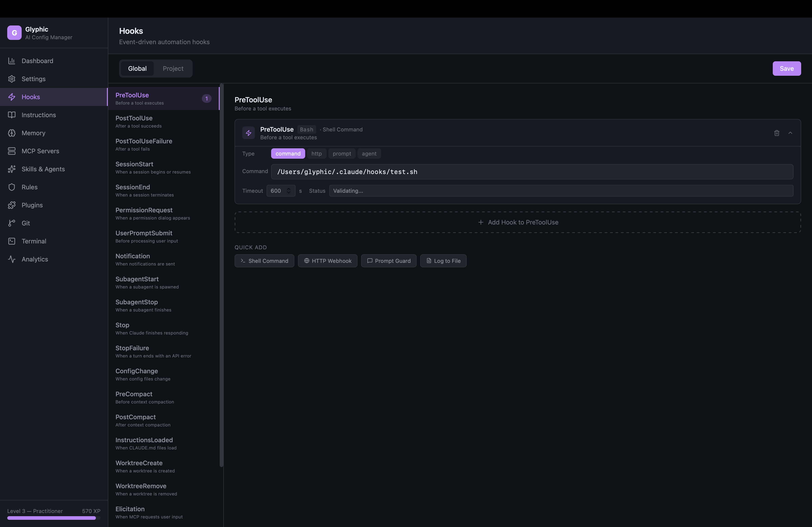Image resolution: width=812 pixels, height=527 pixels.
Task: Click the Glyphic logo icon
Action: click(x=14, y=33)
